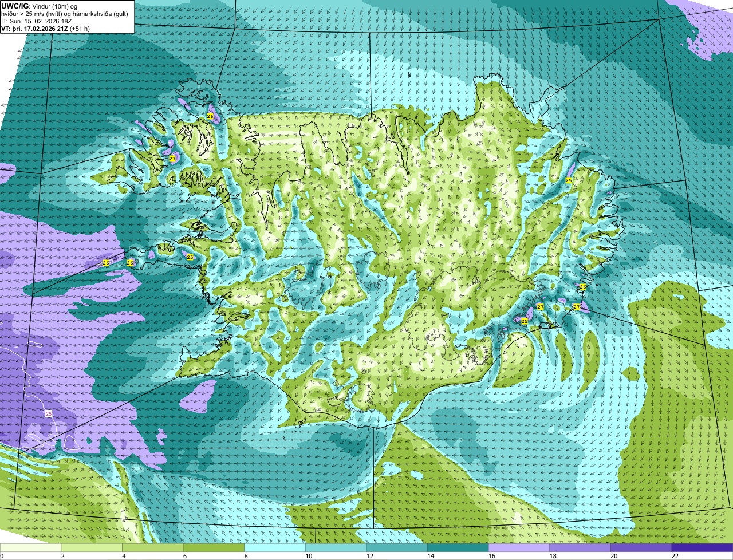Click the 4–6 m/s green legend swatch
The image size is (733, 560).
(x=152, y=547)
